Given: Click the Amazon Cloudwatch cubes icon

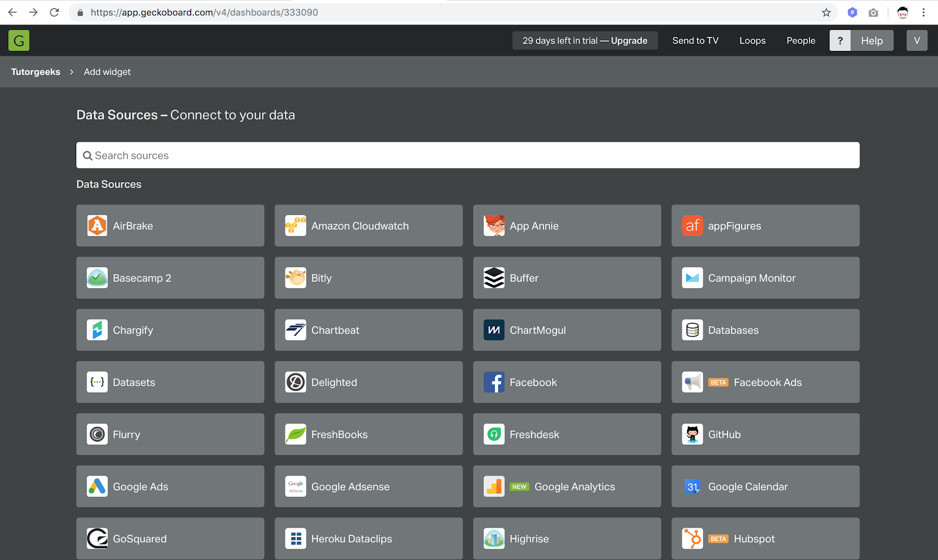Looking at the screenshot, I should pos(295,226).
